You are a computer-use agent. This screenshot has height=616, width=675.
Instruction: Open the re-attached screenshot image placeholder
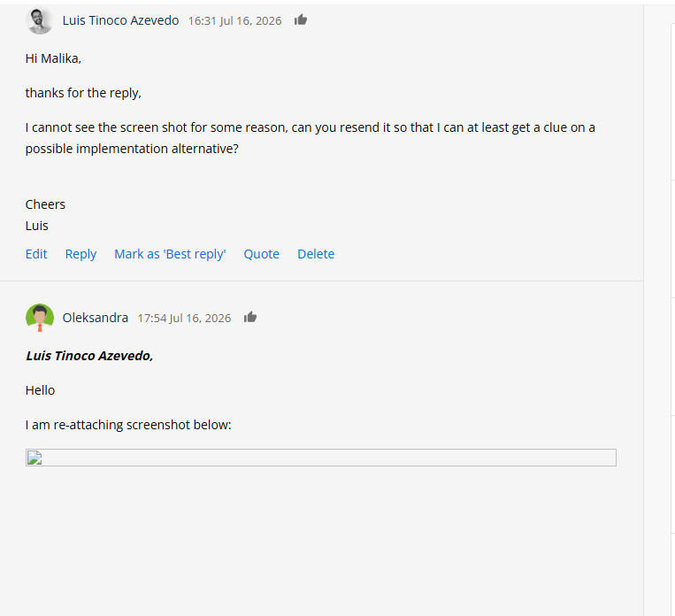tap(321, 458)
